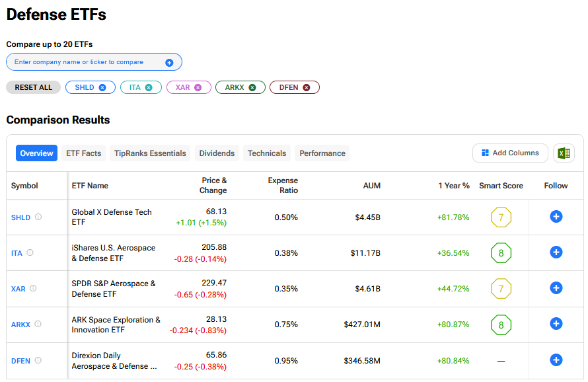Click SHLD Smart Score 7 badge
The image size is (588, 382).
(501, 217)
